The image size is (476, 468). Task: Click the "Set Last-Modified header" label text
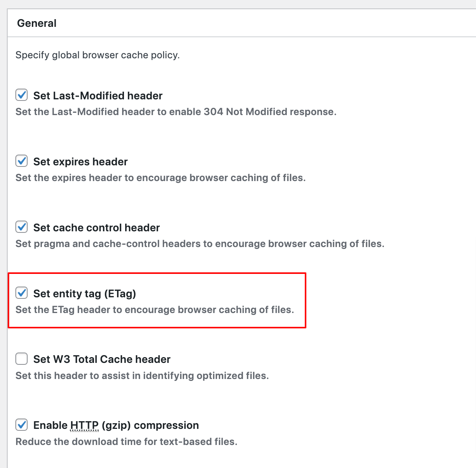(x=98, y=96)
